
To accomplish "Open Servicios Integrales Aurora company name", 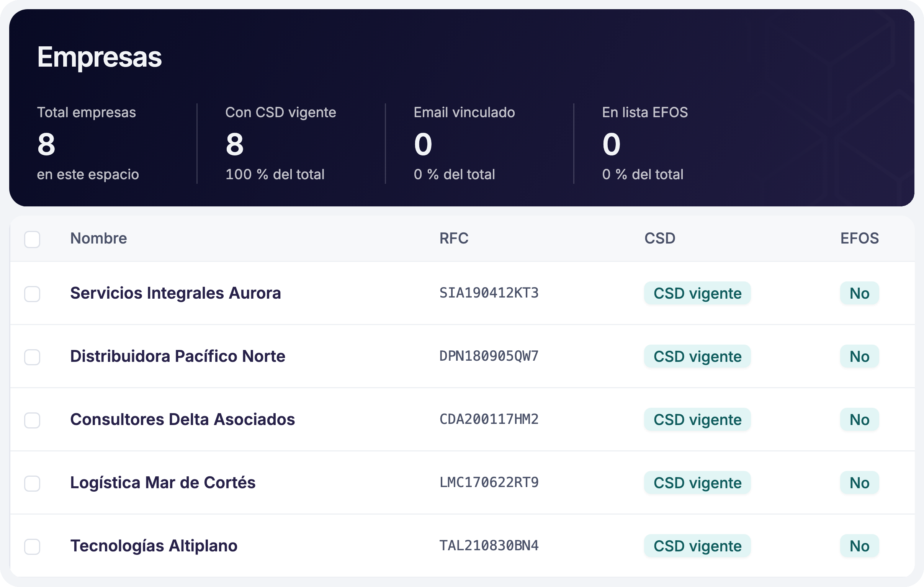I will (x=175, y=293).
